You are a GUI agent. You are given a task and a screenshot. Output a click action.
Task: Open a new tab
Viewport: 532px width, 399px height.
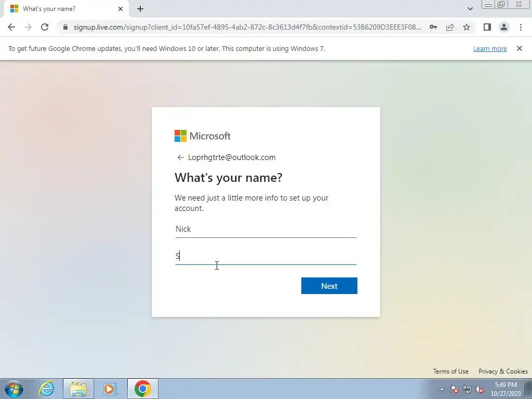click(140, 9)
